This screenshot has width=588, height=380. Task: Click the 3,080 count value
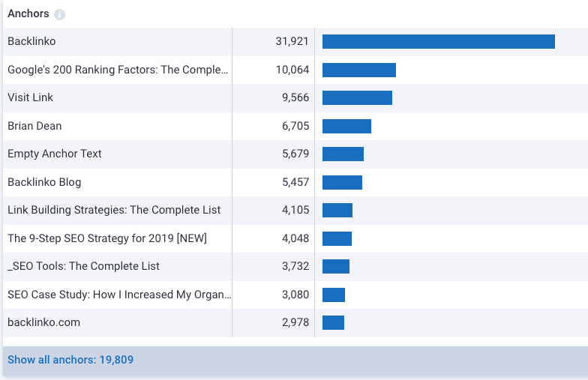tap(295, 295)
